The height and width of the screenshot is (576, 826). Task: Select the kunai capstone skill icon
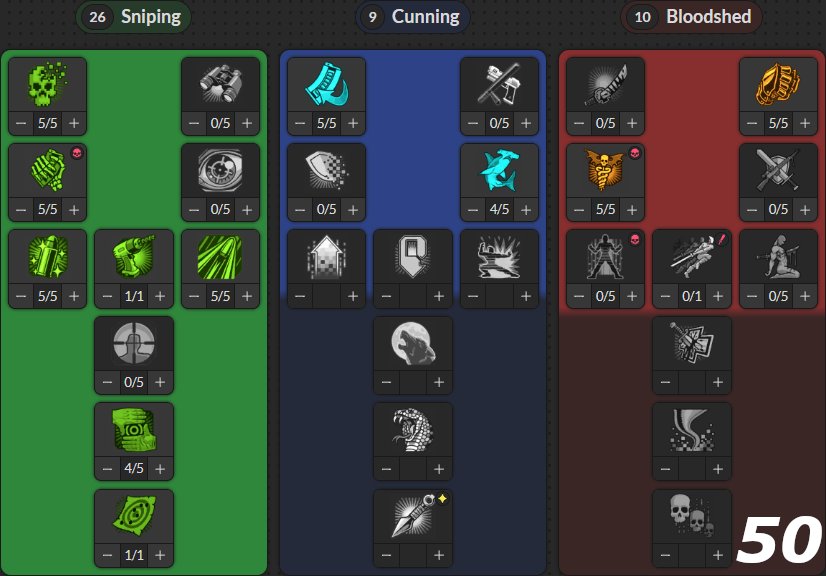413,516
